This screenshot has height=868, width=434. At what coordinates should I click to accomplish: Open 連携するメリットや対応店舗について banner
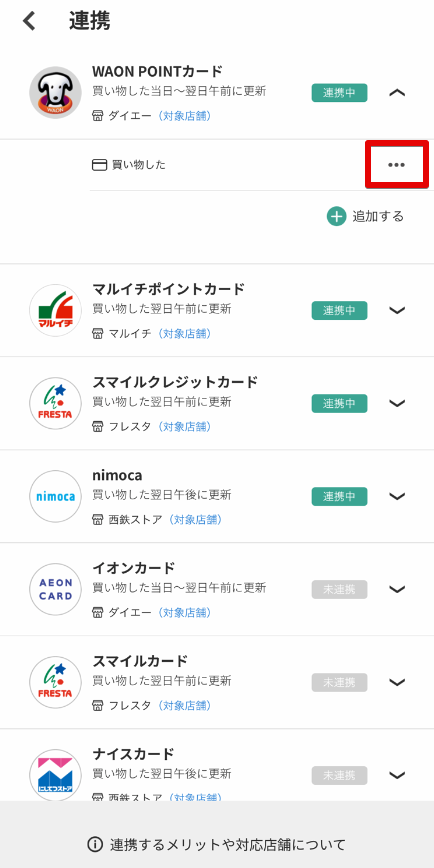(x=217, y=844)
